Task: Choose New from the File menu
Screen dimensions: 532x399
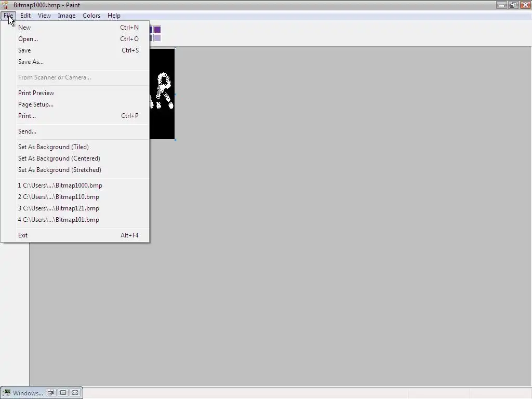Action: coord(75,28)
